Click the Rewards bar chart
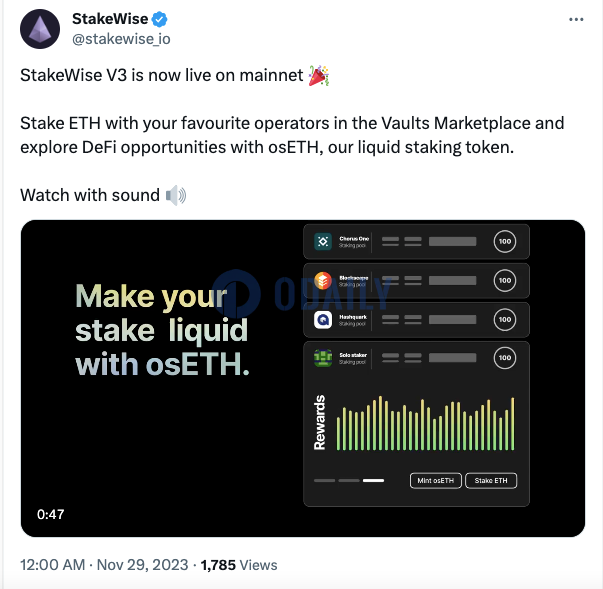This screenshot has width=603, height=589. pyautogui.click(x=425, y=423)
